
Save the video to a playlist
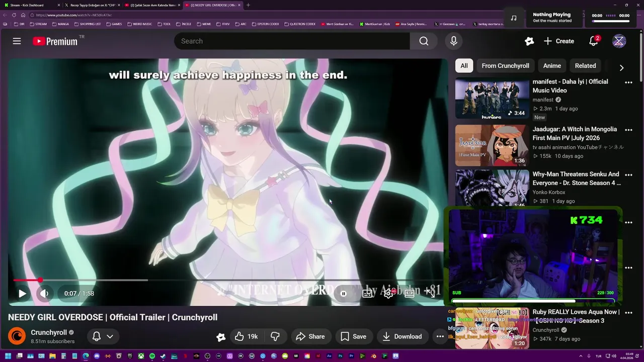click(353, 336)
